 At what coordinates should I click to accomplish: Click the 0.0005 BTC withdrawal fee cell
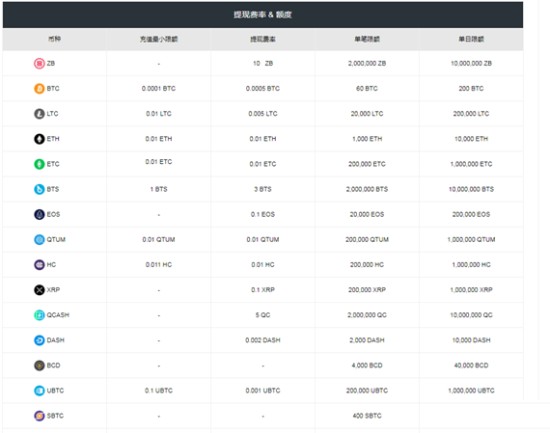(x=263, y=88)
